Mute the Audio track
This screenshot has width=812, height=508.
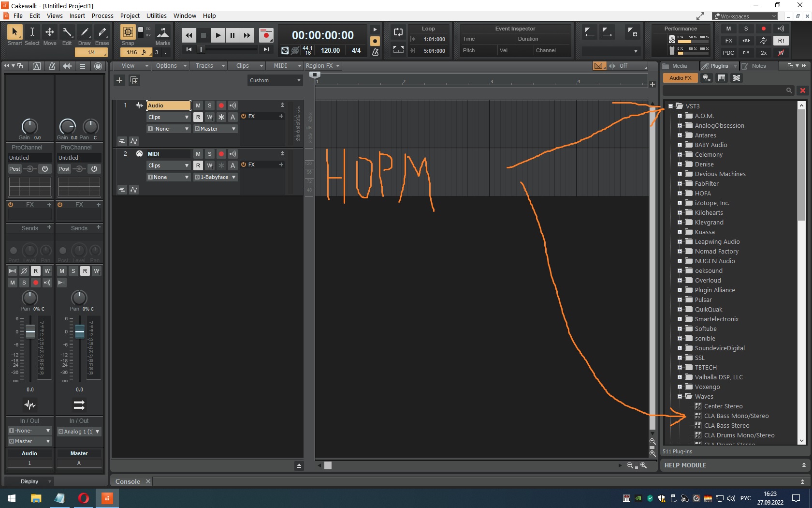tap(198, 105)
